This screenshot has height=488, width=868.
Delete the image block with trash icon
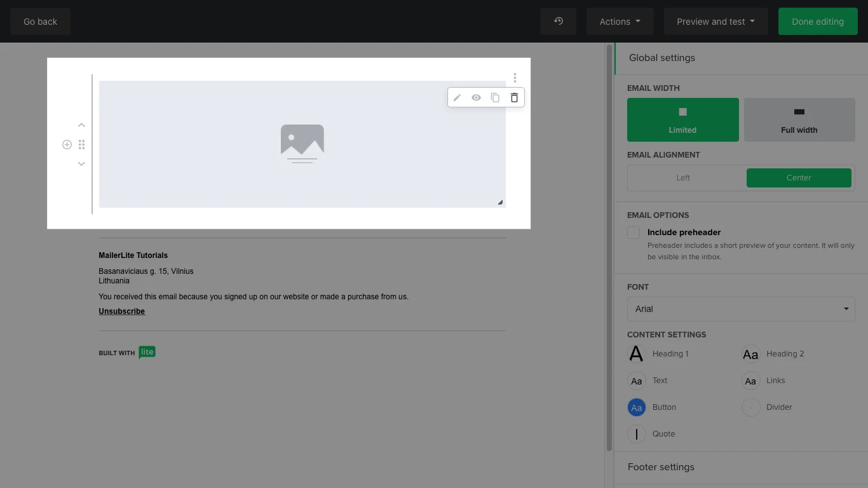pos(514,98)
